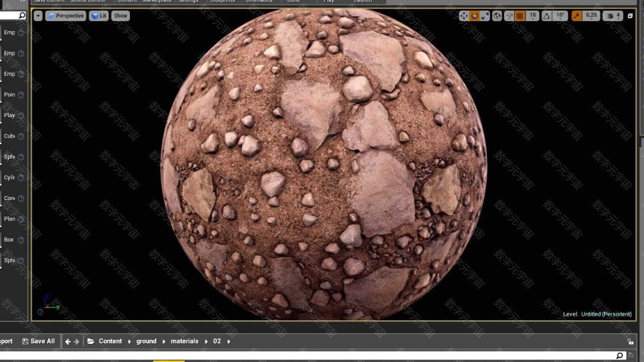Viewport: 644px width, 362px height.
Task: Open the viewport options dropdown arrow
Action: pyautogui.click(x=38, y=16)
